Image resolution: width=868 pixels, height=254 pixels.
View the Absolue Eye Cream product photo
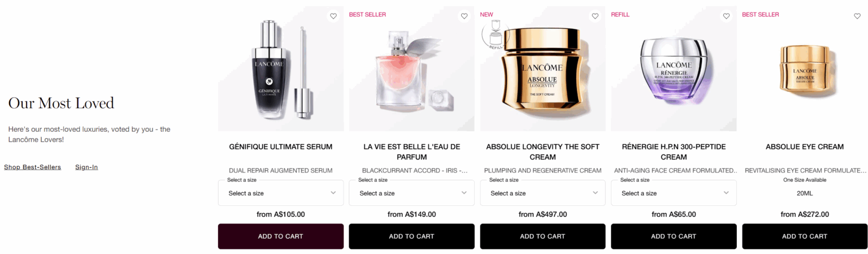[805, 68]
